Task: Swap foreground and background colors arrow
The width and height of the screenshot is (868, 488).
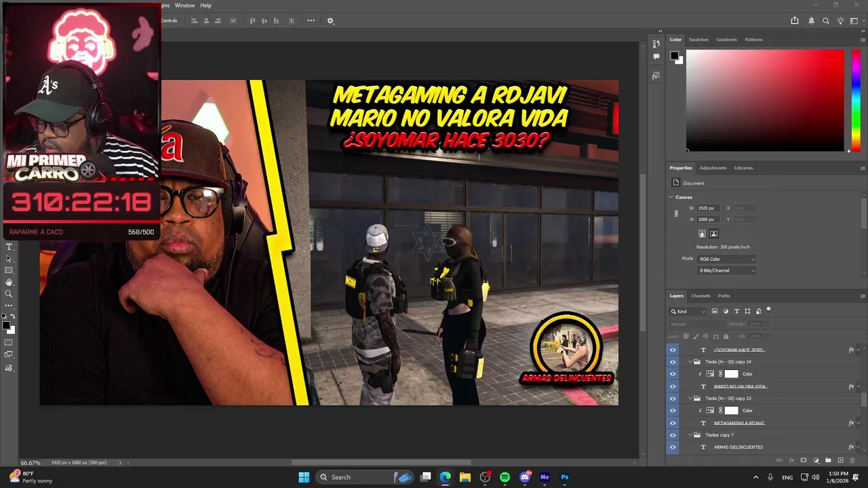Action: pos(13,317)
